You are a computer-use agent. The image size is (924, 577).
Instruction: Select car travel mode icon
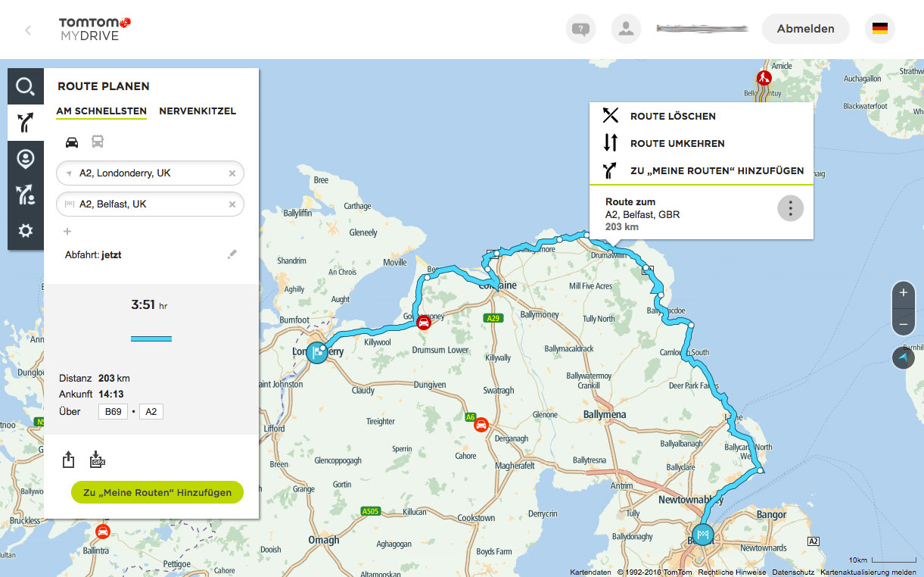72,142
